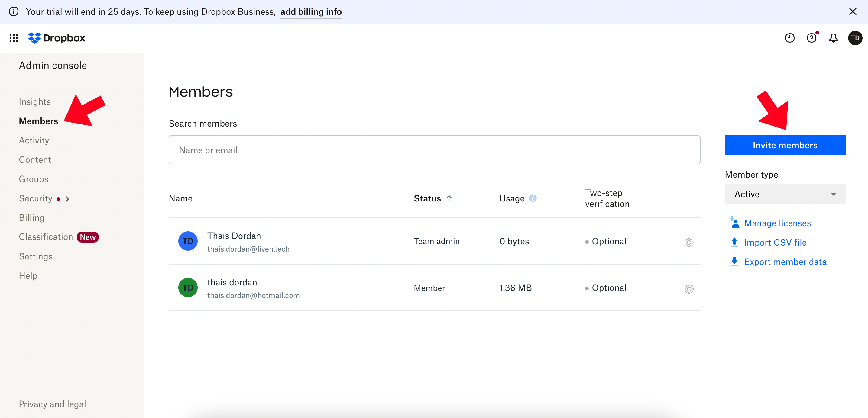Click the Usage info icon
This screenshot has width=868, height=418.
[x=533, y=198]
